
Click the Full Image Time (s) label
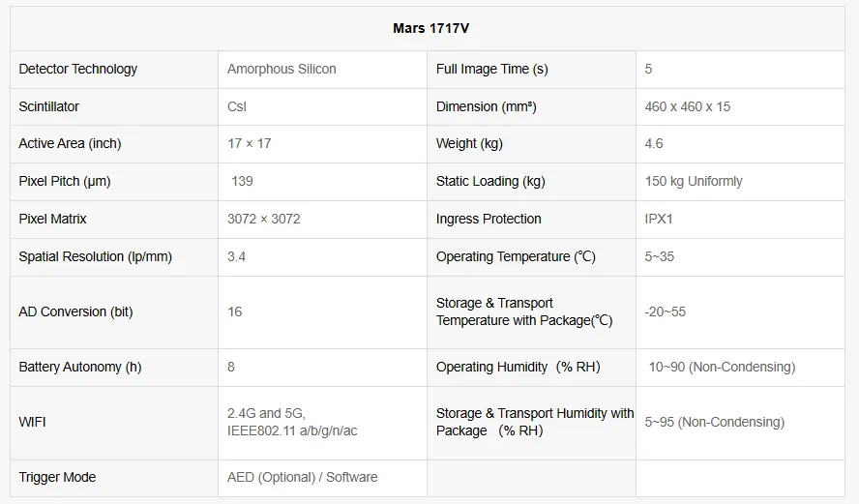tap(492, 69)
